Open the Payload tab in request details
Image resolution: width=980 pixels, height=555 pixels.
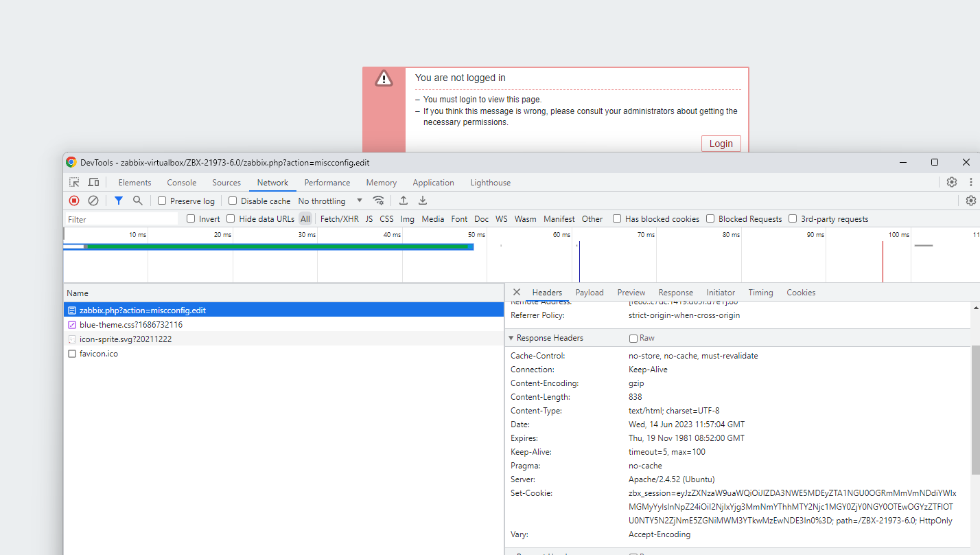point(590,292)
